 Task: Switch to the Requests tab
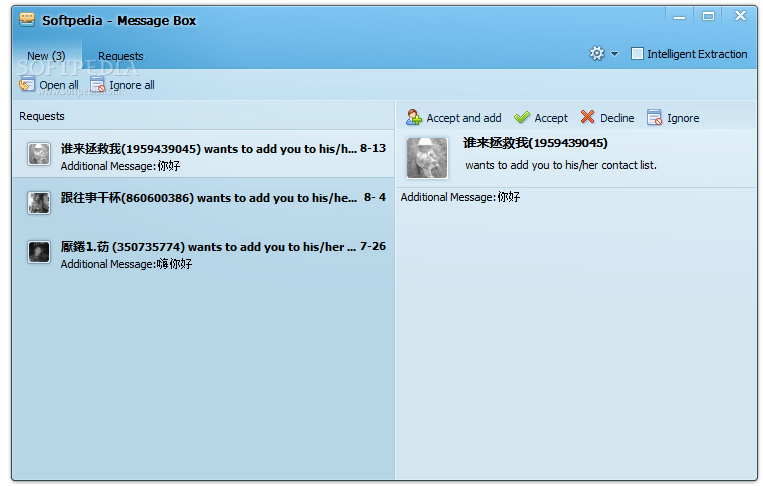pos(121,56)
